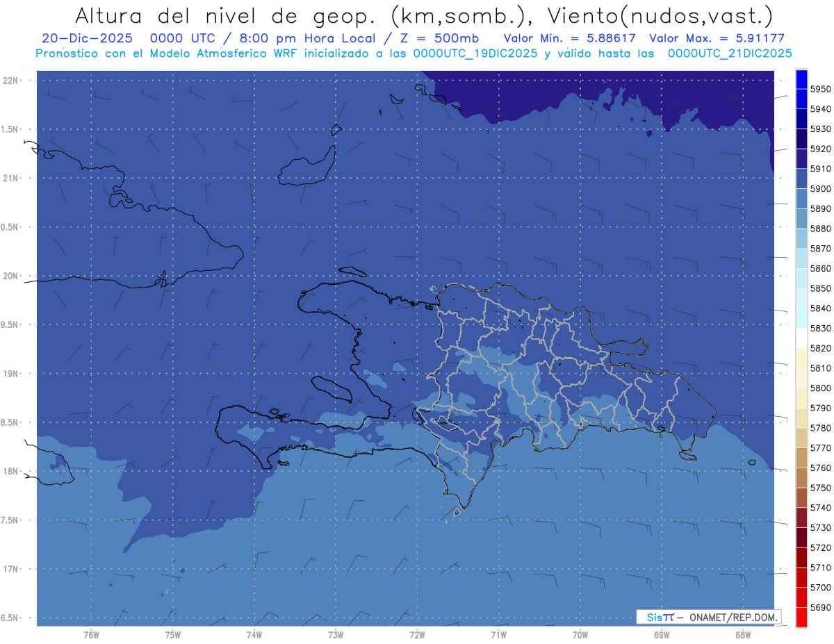
Task: Click the 'Z = 500mb' level text
Action: pos(437,38)
